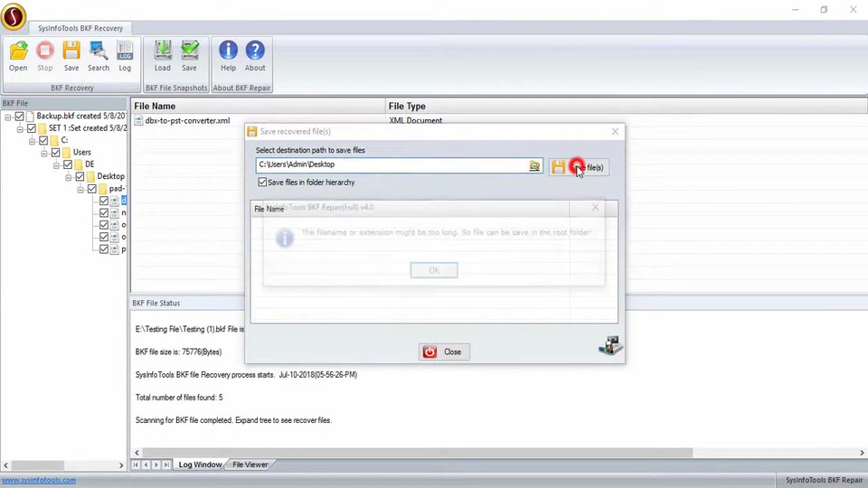The image size is (868, 488).
Task: Open the www.sysinfotools.com link
Action: click(39, 480)
